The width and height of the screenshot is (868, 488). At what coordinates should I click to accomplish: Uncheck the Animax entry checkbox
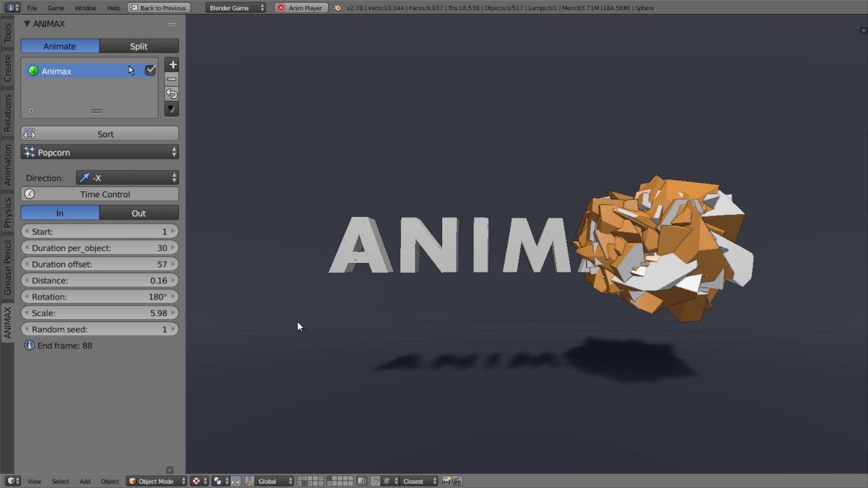coord(151,70)
